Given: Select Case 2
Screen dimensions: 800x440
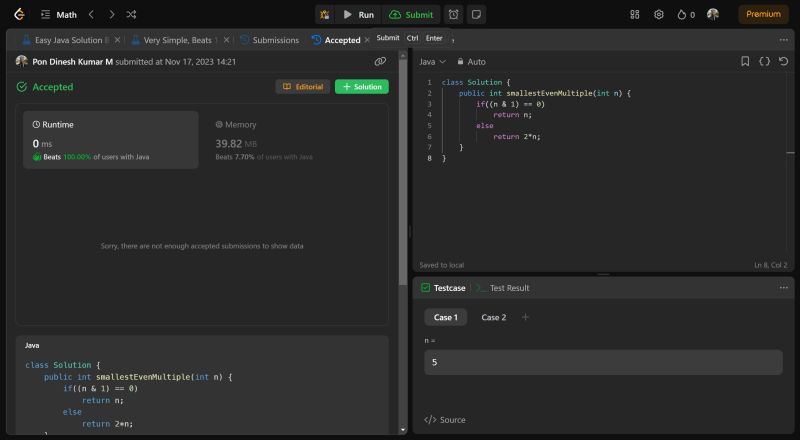Looking at the screenshot, I should [493, 317].
